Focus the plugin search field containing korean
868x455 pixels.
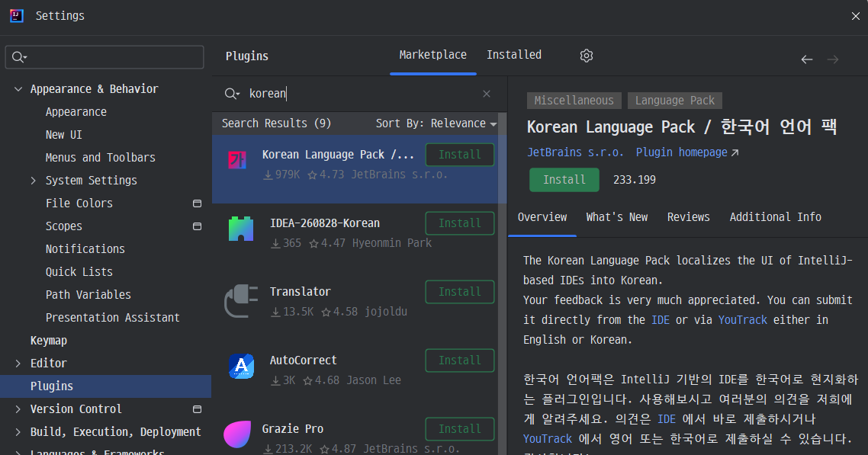pos(358,94)
